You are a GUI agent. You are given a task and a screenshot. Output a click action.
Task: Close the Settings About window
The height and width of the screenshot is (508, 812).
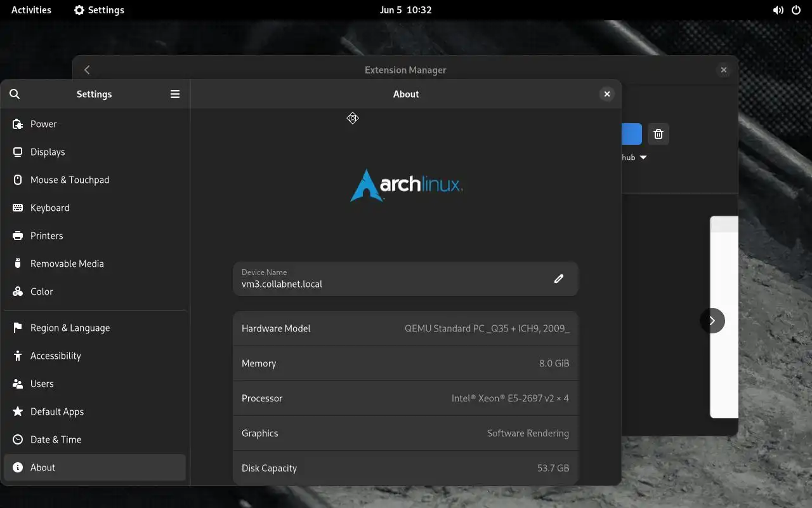pos(607,94)
